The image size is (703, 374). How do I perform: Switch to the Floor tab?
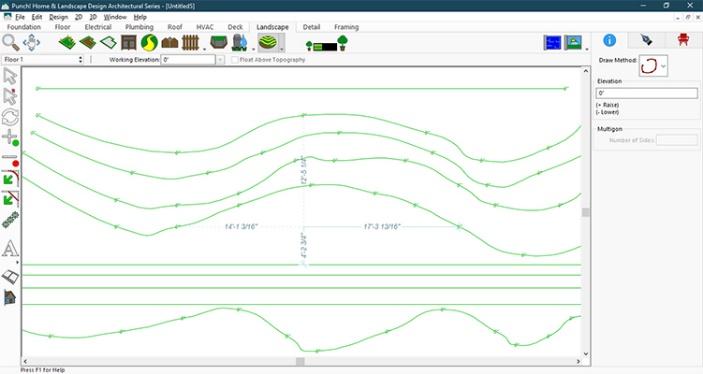pyautogui.click(x=62, y=27)
